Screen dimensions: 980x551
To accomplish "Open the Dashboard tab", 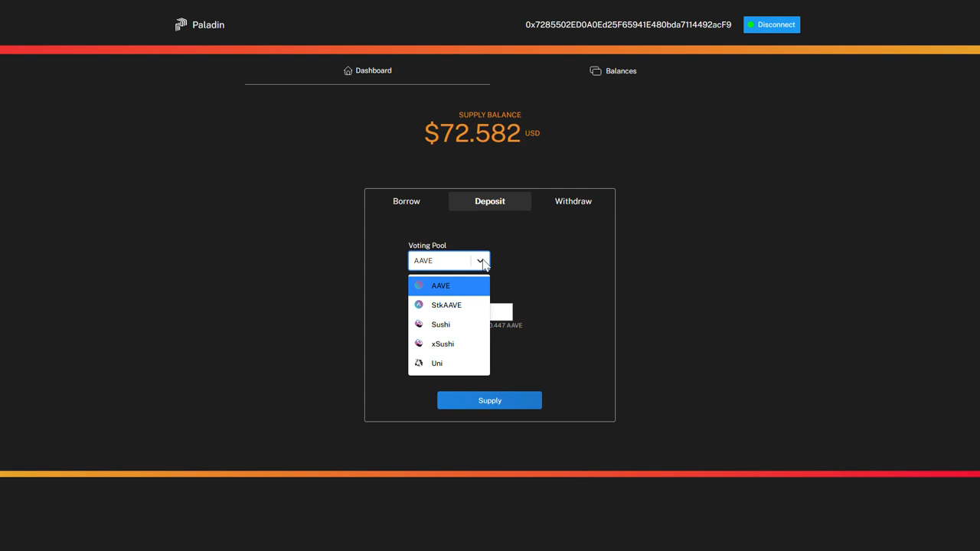I will coord(367,70).
